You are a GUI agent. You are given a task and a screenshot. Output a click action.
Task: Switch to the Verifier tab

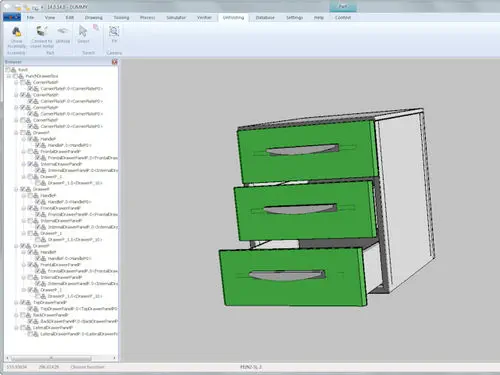coord(204,18)
